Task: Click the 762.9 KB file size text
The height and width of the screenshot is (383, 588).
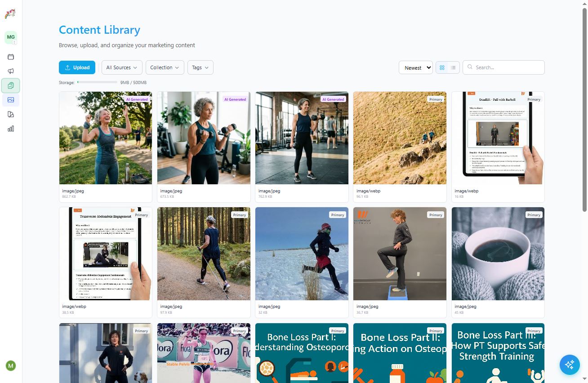Action: (266, 197)
